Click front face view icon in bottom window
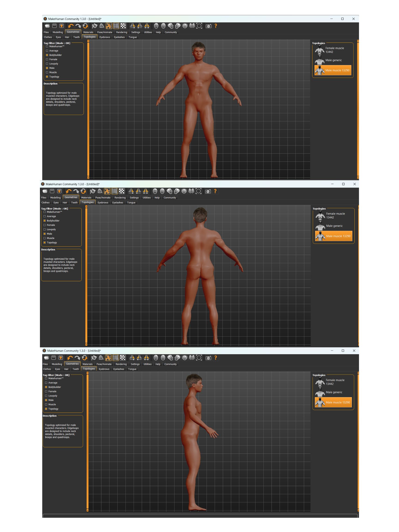Viewport: 399px width, 532px height. 156,358
